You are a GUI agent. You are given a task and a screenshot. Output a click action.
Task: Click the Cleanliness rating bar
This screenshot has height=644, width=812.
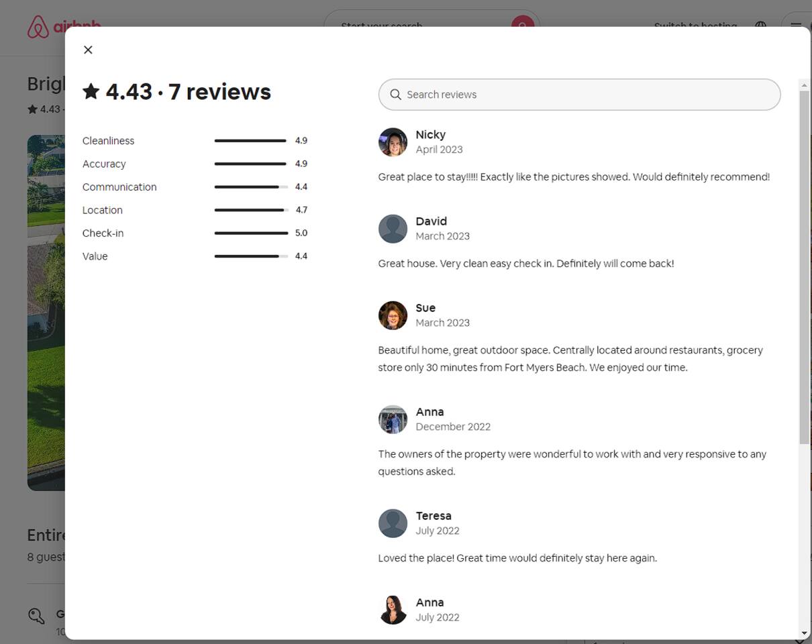point(251,141)
